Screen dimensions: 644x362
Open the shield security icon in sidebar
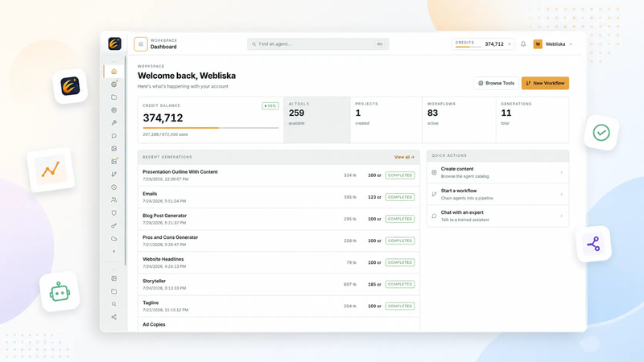114,213
